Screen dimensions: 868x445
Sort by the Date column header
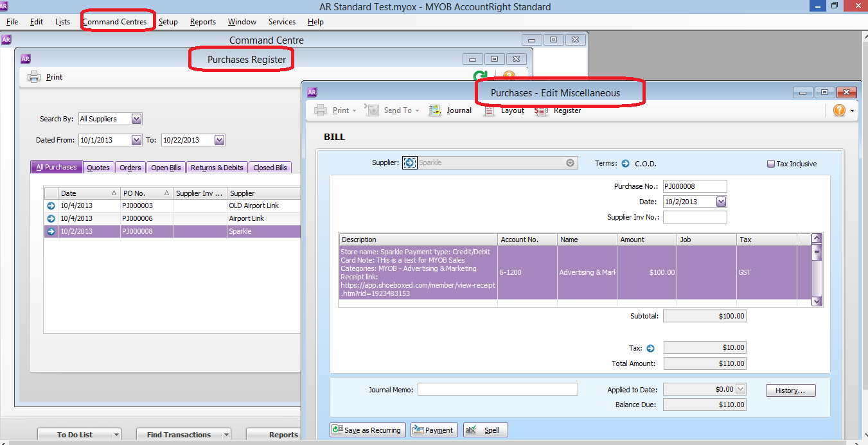click(89, 193)
